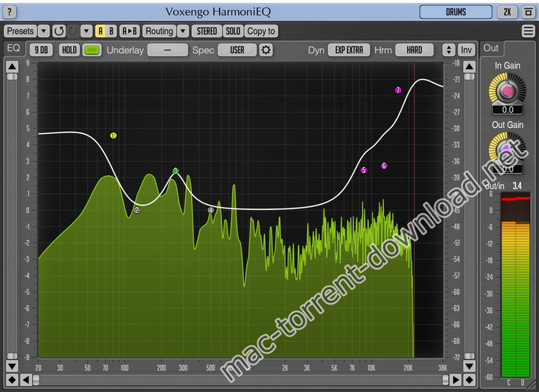Viewport: 539px width, 392px height.
Task: Select magenta EQ band point 6
Action: click(x=384, y=166)
